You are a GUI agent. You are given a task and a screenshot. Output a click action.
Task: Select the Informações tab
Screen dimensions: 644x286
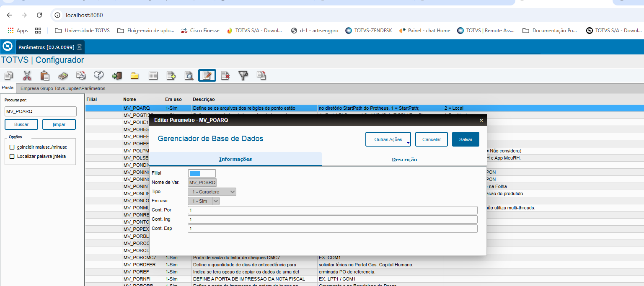[x=235, y=159]
